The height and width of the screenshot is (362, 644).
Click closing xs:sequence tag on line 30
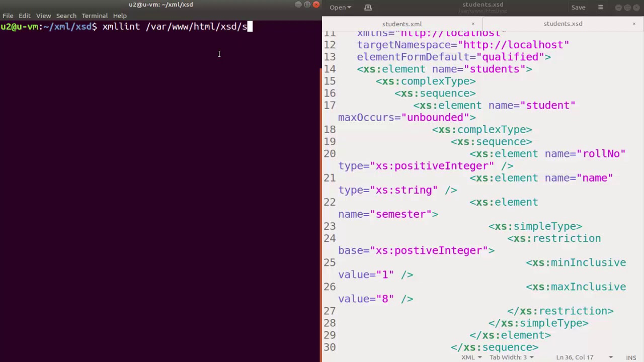click(x=495, y=347)
